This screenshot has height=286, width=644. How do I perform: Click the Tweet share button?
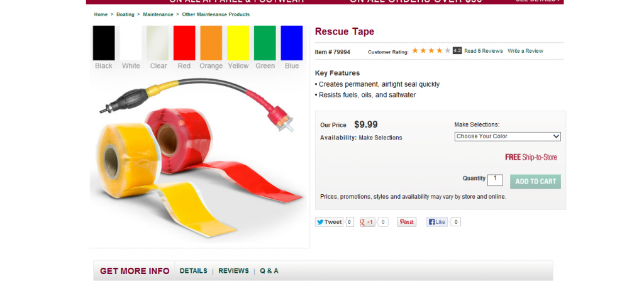329,222
